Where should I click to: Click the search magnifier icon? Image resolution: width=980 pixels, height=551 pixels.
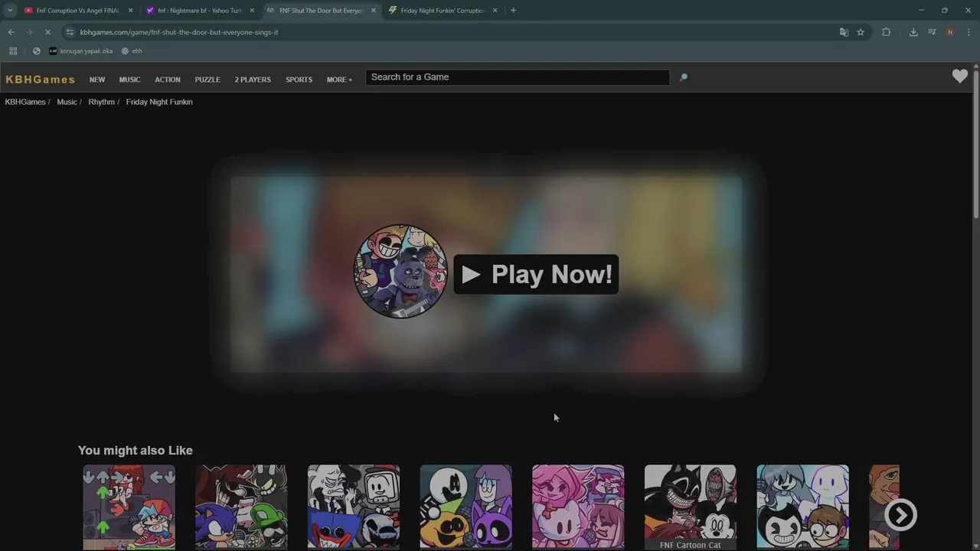(683, 77)
